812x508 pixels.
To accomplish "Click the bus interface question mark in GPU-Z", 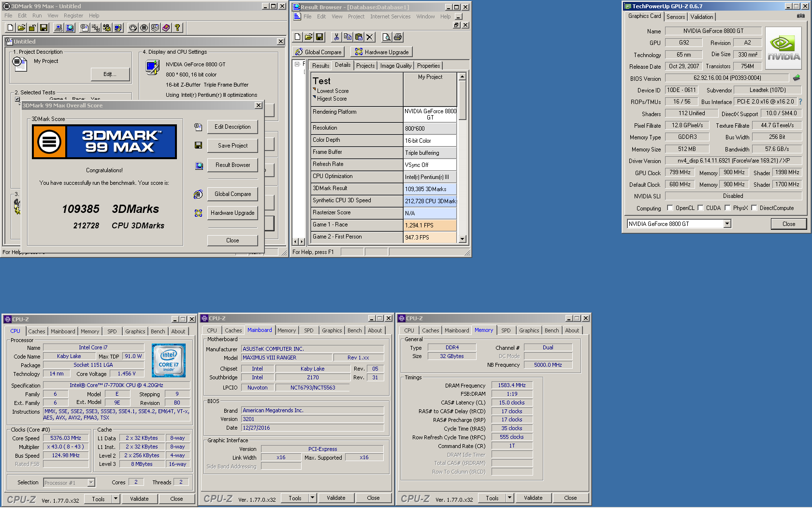I will (x=800, y=102).
